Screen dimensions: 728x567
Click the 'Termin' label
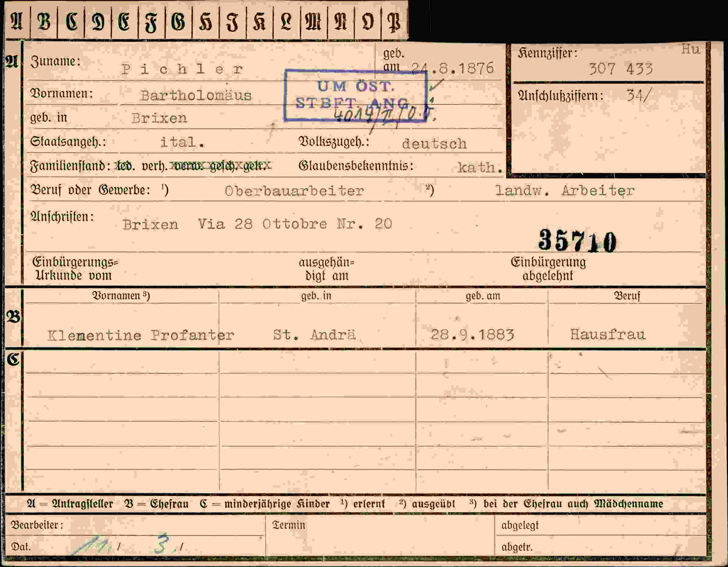click(289, 525)
